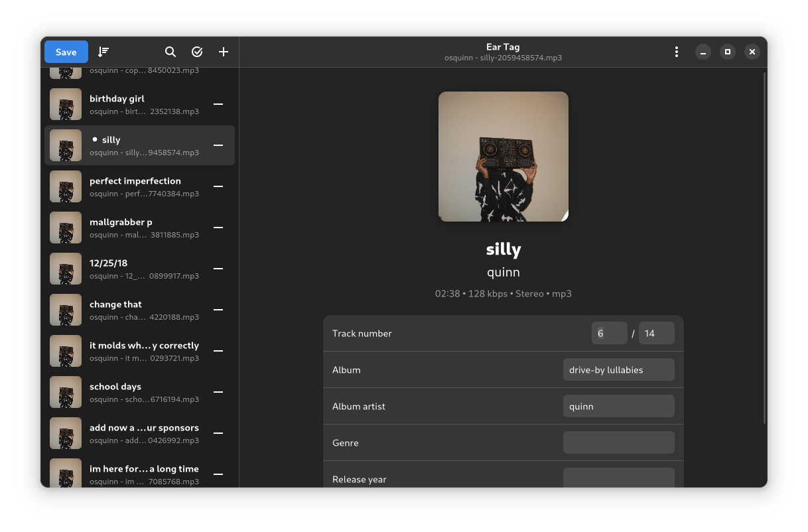
Task: Click the 'birthday girl' cover thumbnail
Action: pos(66,104)
